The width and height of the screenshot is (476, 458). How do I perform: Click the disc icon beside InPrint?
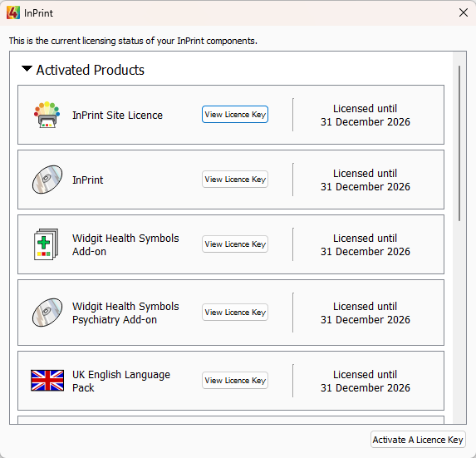[x=47, y=180]
